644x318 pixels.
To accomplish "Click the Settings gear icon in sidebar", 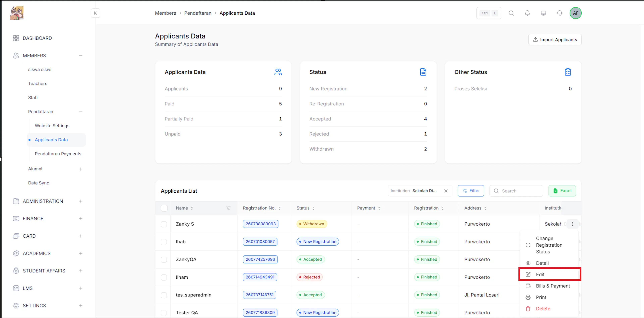I will pyautogui.click(x=16, y=305).
